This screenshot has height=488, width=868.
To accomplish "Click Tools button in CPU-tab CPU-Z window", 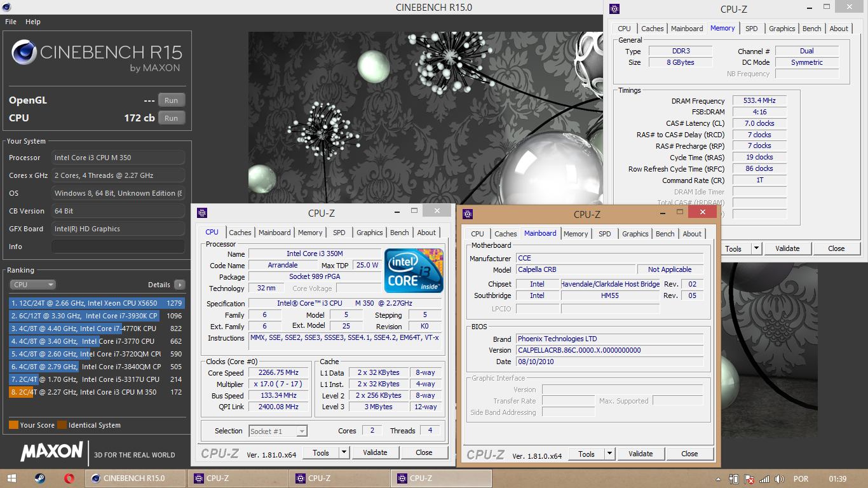I will pos(321,452).
